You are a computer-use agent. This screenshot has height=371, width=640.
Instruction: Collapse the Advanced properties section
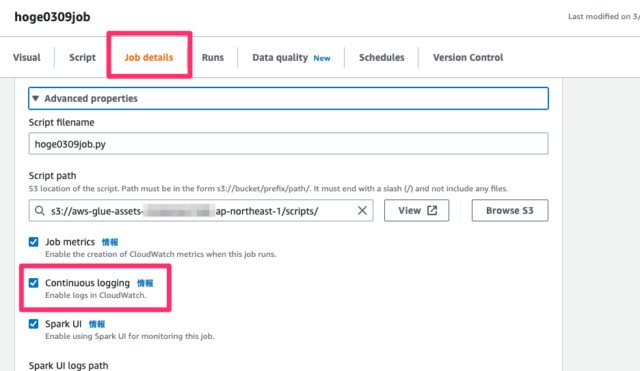pyautogui.click(x=288, y=98)
